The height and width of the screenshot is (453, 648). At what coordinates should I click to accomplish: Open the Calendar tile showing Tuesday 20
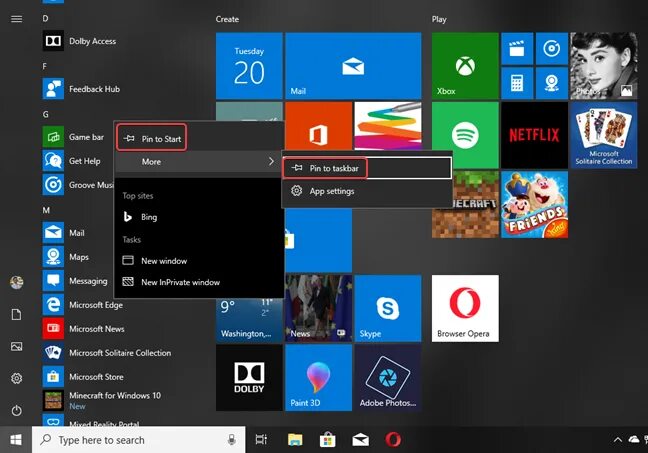click(x=249, y=66)
